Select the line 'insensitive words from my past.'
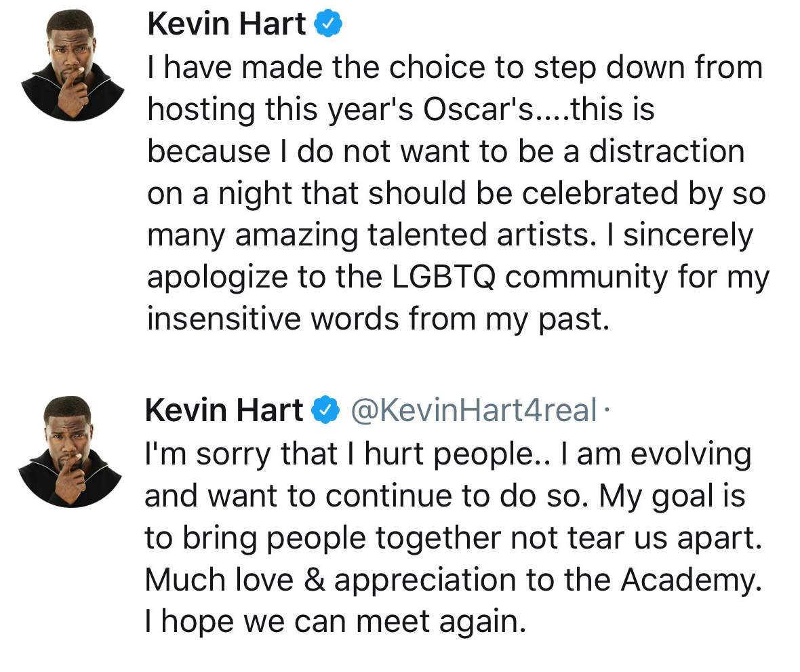 pyautogui.click(x=378, y=319)
